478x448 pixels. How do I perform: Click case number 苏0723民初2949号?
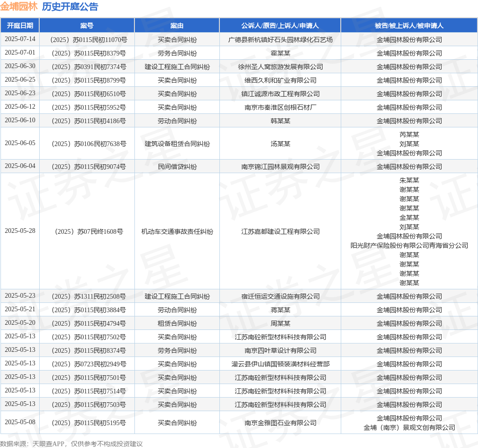[x=89, y=364]
